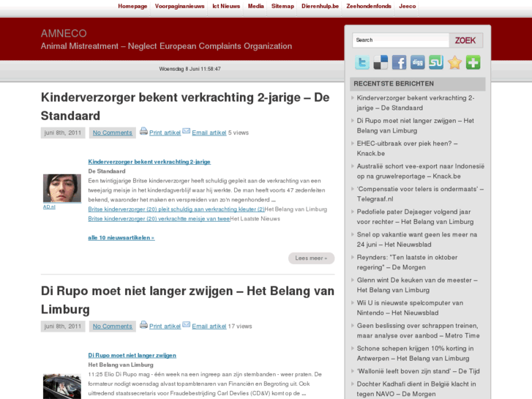Add to favorites star icon

[454, 62]
